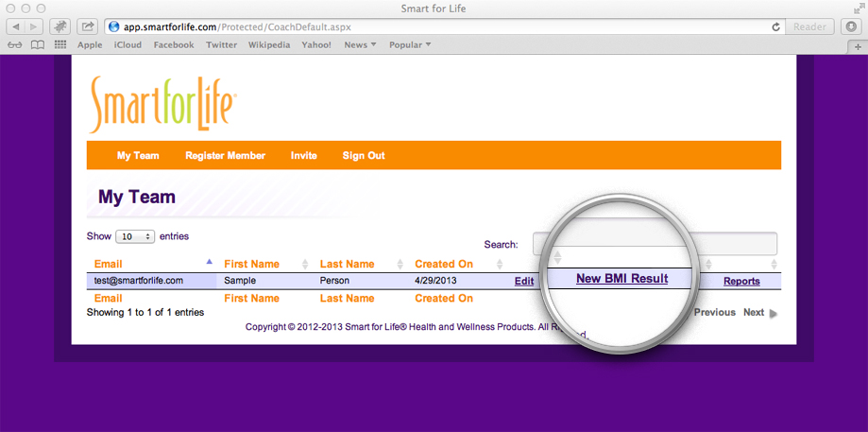Click the copyright footer text

[417, 327]
